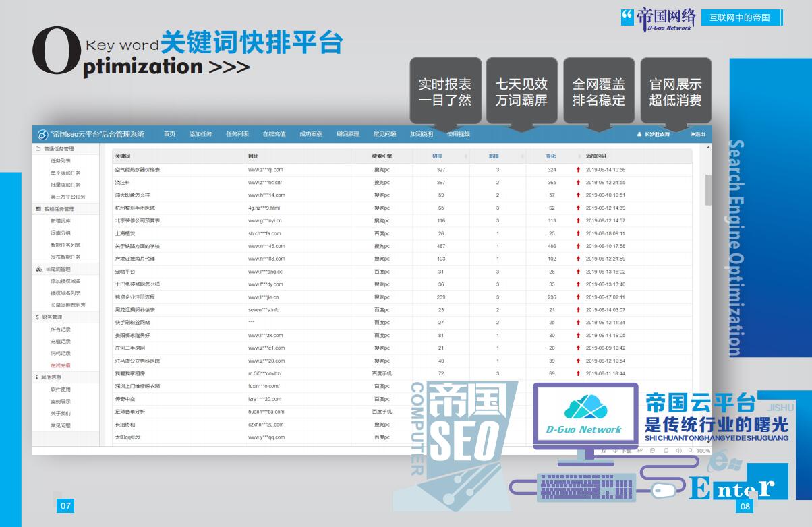Open 发布智能任务 in the sidebar

point(65,257)
